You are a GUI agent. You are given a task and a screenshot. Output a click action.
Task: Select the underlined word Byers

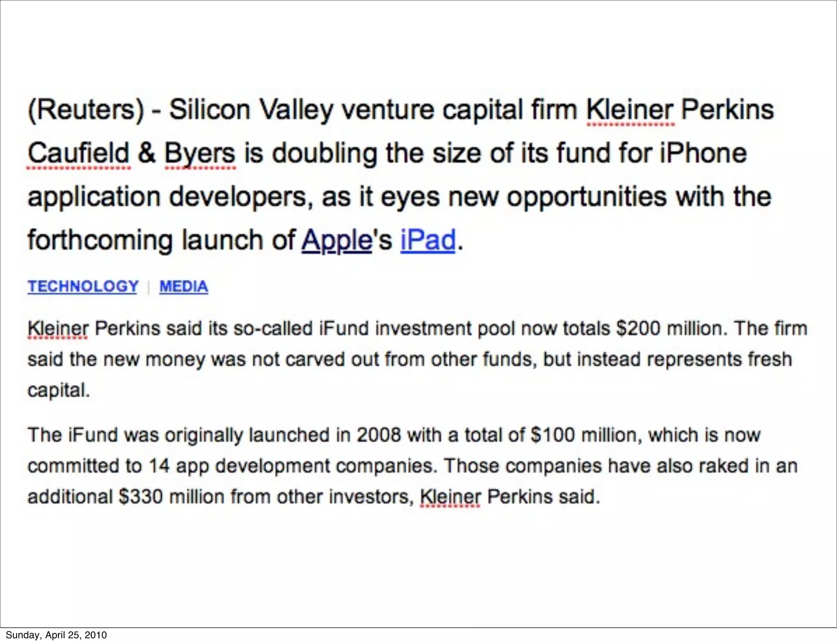click(x=200, y=154)
